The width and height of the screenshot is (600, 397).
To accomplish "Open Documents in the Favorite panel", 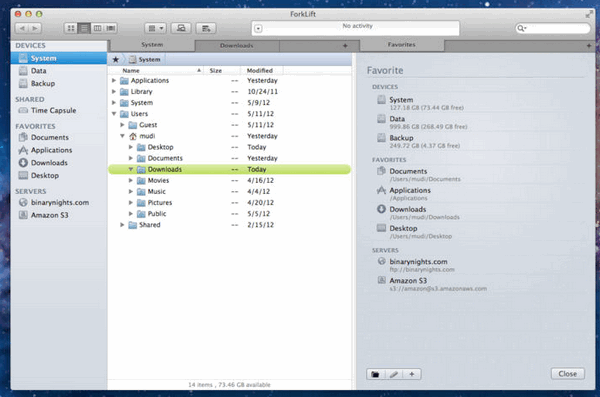I will tap(418, 175).
